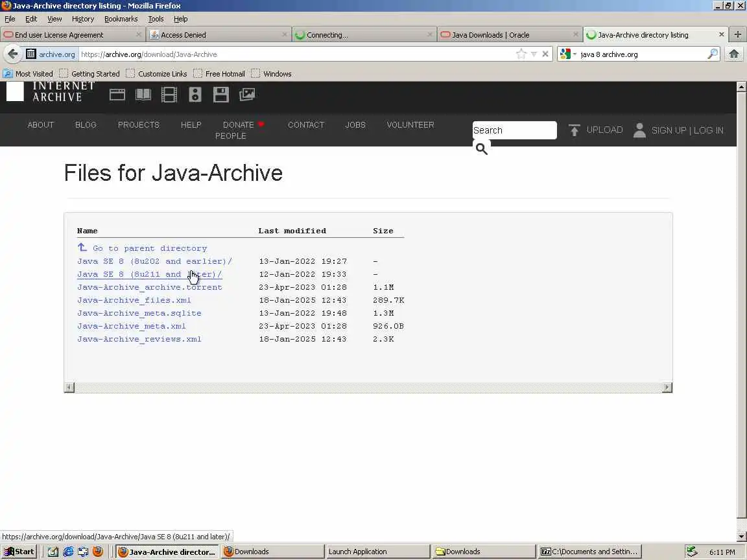Open a new tab with the plus button
This screenshot has height=560, width=747.
pyautogui.click(x=737, y=34)
